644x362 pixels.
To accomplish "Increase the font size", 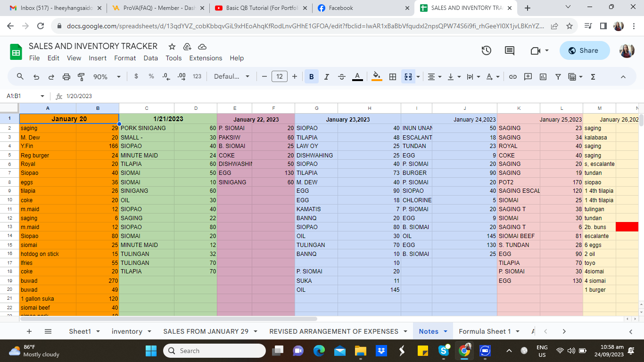I will [295, 76].
